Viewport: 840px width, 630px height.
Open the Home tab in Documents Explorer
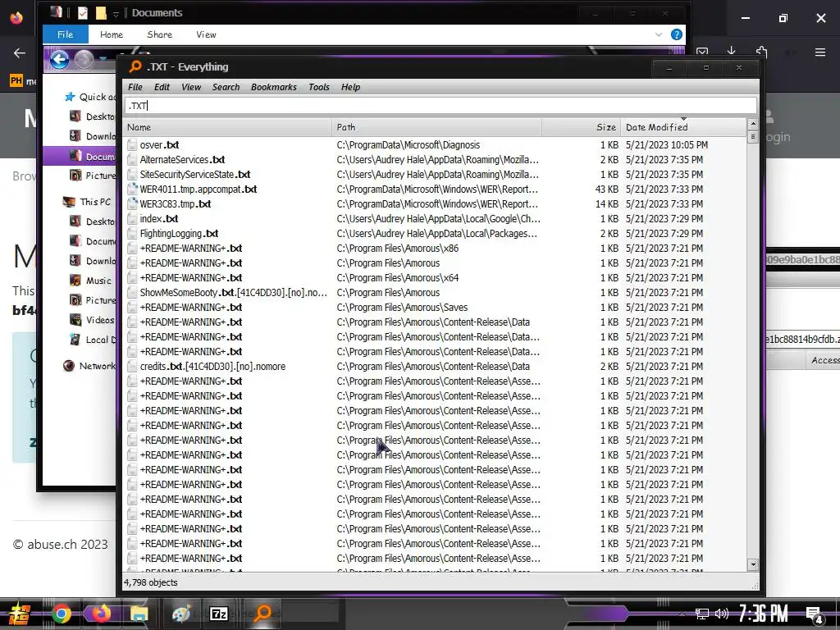coord(112,34)
